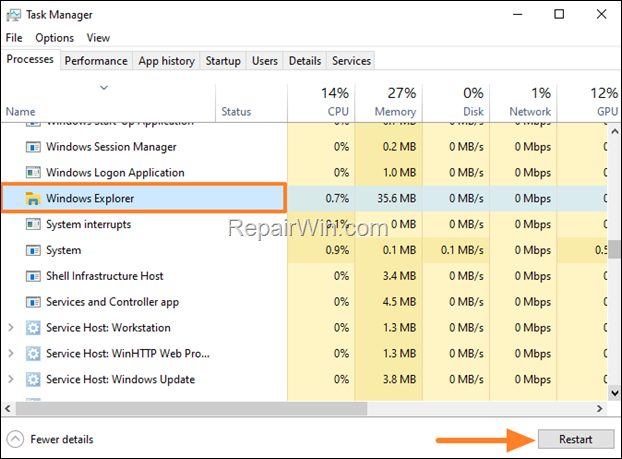622x459 pixels.
Task: Click Windows Explorer 0.7% CPU value
Action: click(x=337, y=198)
